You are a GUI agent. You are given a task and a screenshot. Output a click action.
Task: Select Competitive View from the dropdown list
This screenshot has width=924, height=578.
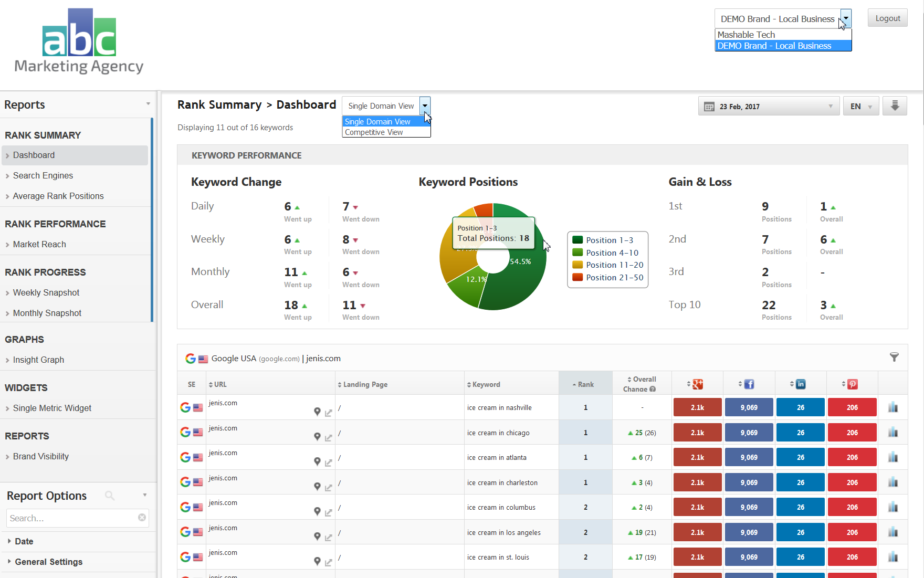[374, 132]
